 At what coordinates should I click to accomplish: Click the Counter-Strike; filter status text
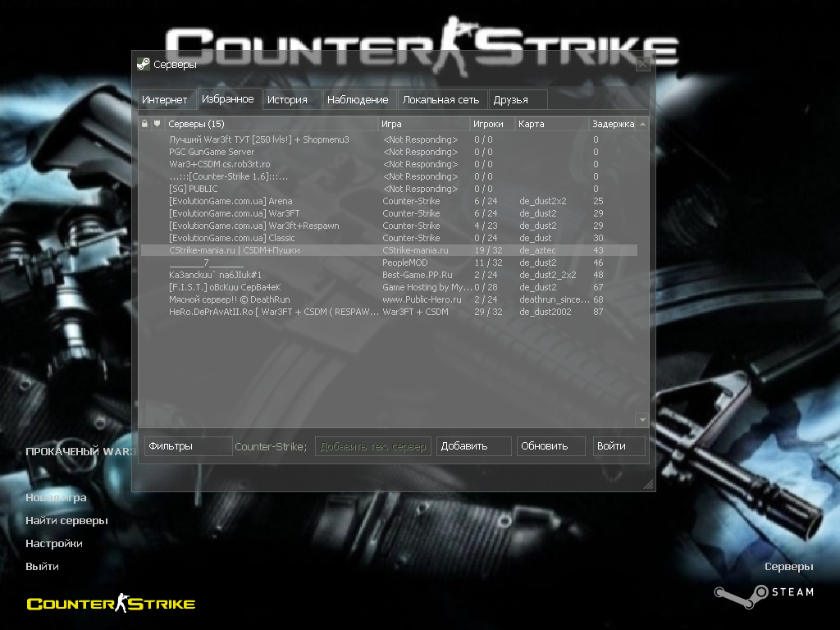tap(271, 447)
